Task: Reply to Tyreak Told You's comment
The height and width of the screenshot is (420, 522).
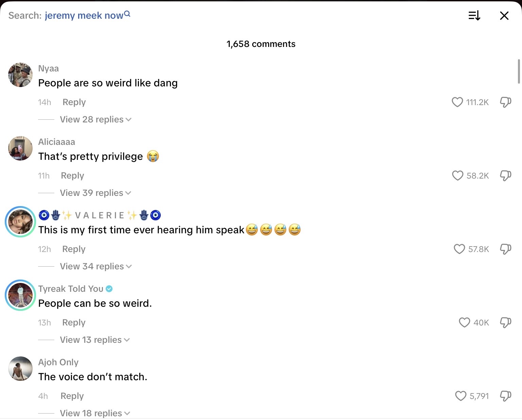Action: (x=74, y=322)
